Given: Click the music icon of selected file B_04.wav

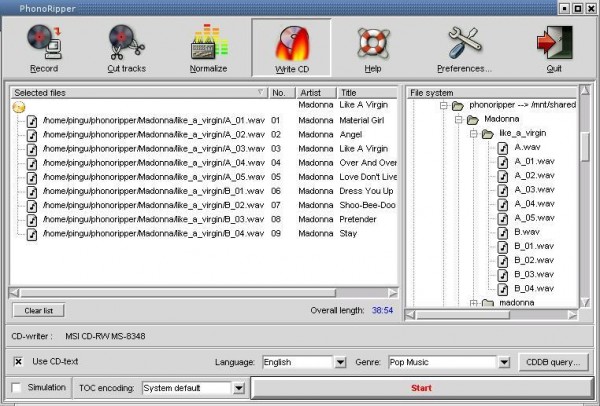Looking at the screenshot, I should pos(32,235).
